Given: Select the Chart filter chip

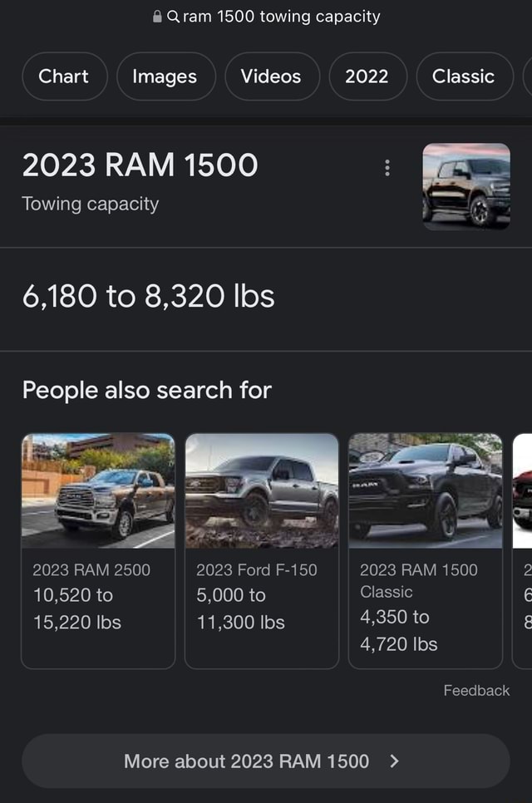Looking at the screenshot, I should tap(64, 76).
